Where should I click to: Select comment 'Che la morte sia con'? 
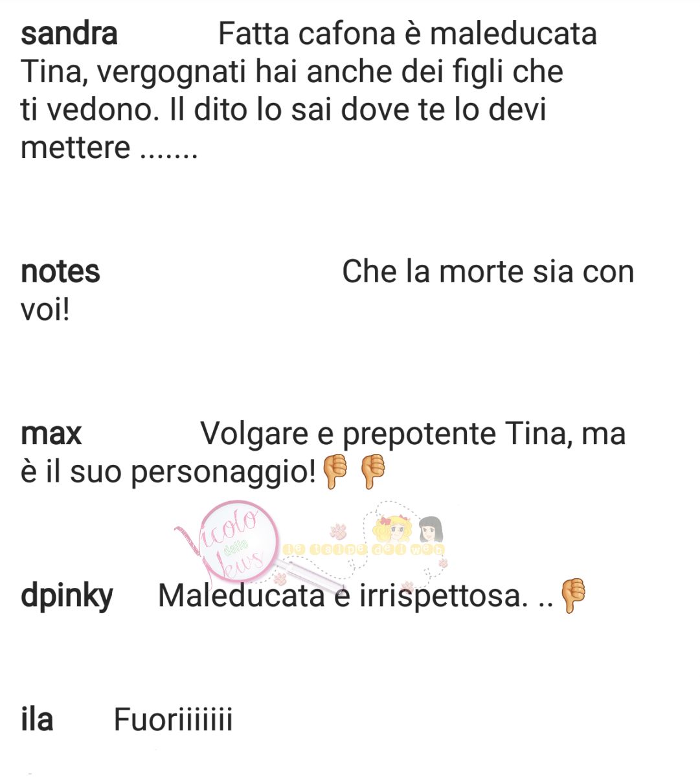[488, 272]
